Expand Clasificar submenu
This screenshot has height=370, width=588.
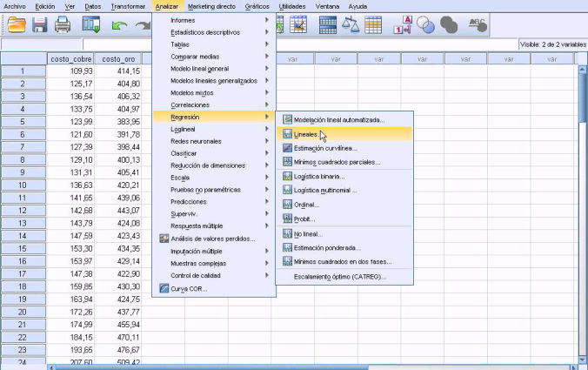click(214, 153)
